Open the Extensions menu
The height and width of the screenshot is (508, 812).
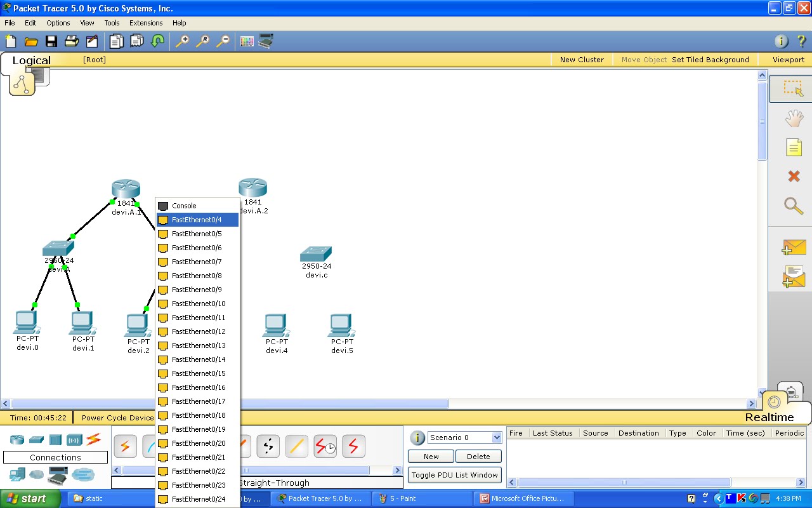pos(146,23)
